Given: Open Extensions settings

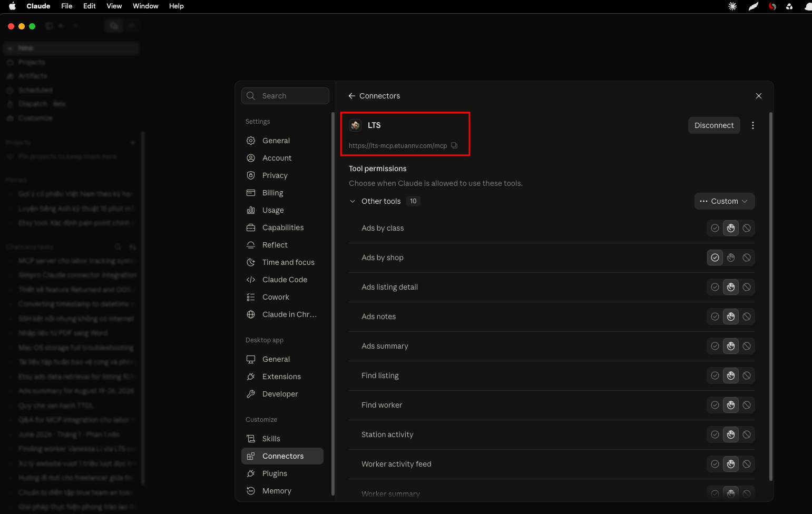Looking at the screenshot, I should tap(282, 377).
